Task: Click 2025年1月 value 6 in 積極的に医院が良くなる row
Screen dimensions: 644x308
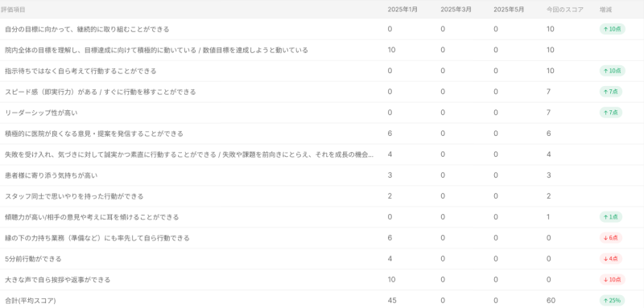Action: coord(390,133)
